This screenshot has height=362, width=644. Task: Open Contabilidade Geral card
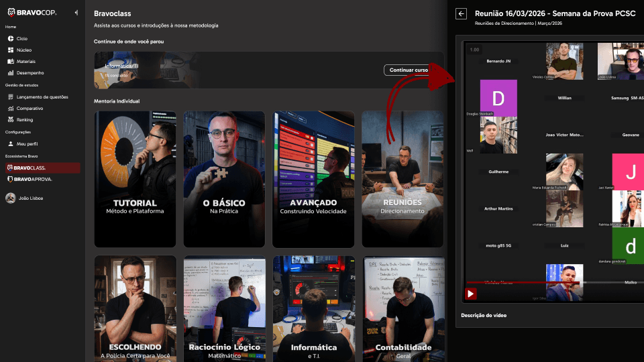[403, 309]
